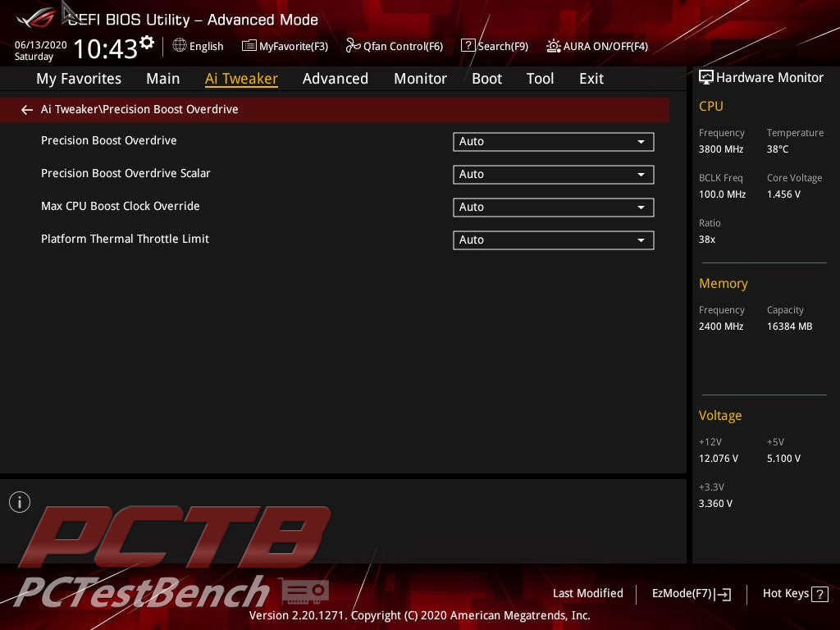840x630 pixels.
Task: Open the Boot tab
Action: click(487, 79)
